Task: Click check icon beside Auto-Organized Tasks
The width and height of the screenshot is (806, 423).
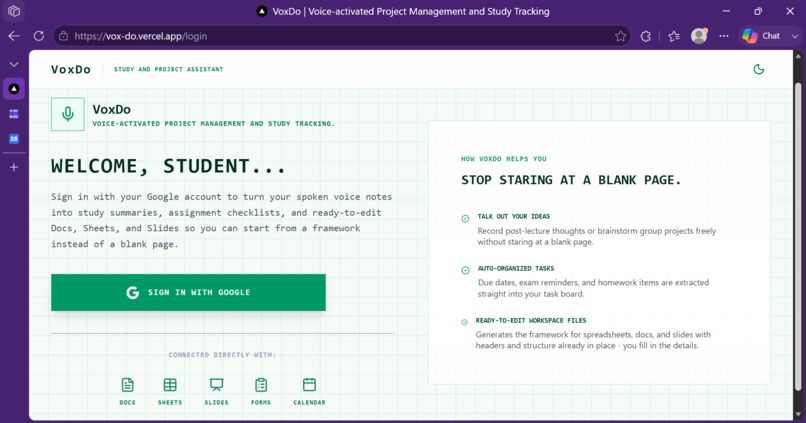Action: [465, 270]
